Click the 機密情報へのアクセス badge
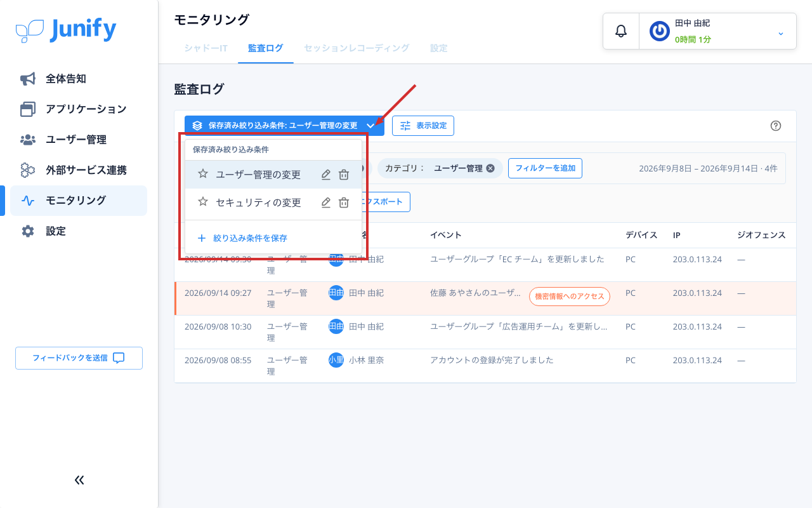Image resolution: width=812 pixels, height=508 pixels. pos(570,297)
